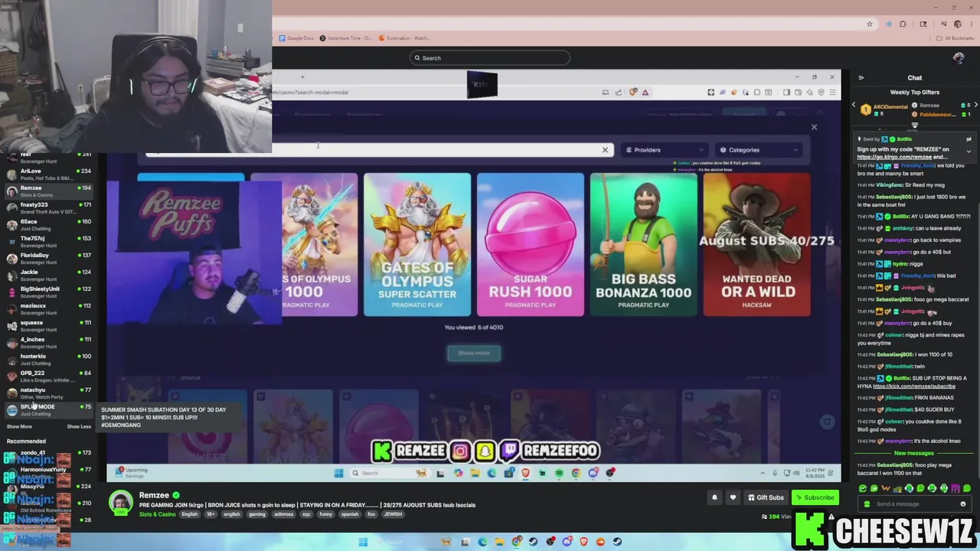
Task: Open the Adventure Time bookmark
Action: pos(346,38)
